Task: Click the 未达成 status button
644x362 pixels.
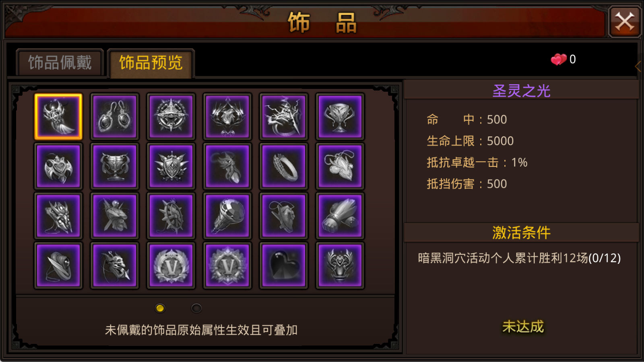Action: (x=523, y=327)
